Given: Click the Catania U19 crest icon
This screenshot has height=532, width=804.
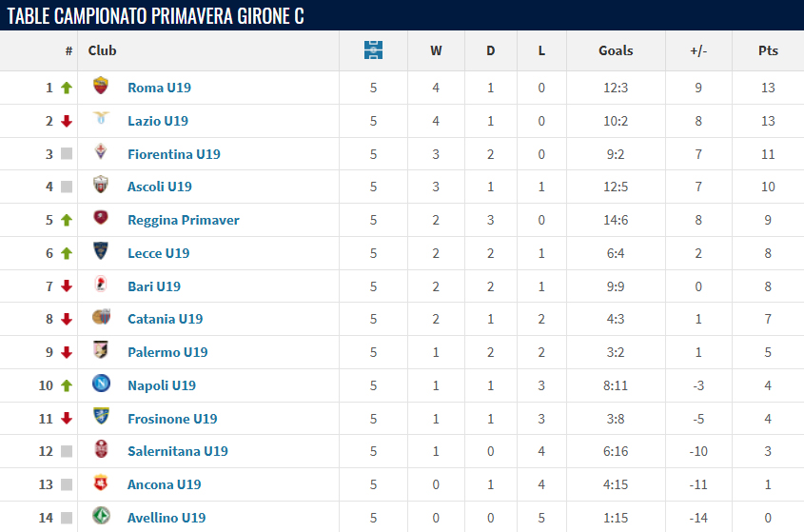Looking at the screenshot, I should click(101, 318).
